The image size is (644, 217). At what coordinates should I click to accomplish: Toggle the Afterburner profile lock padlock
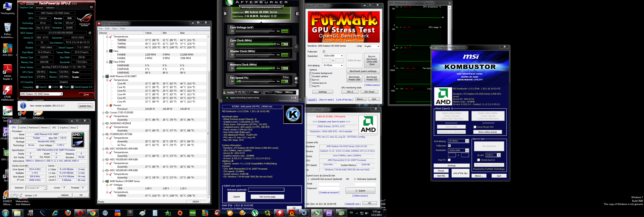click(x=225, y=92)
